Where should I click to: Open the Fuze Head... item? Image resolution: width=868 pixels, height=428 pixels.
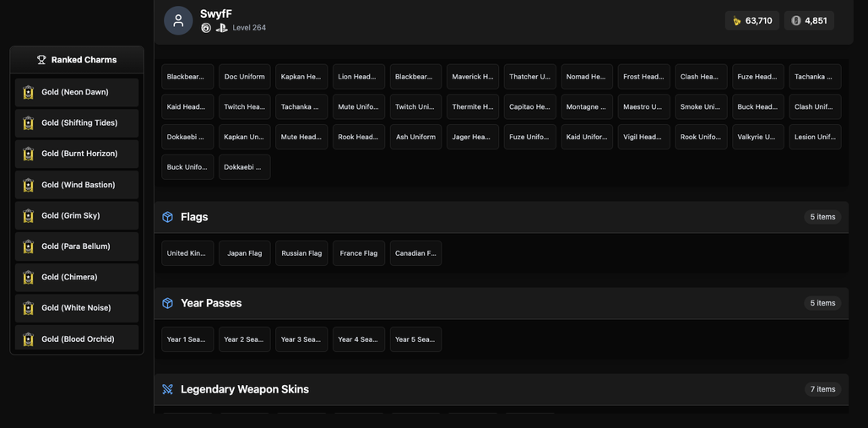pos(758,77)
